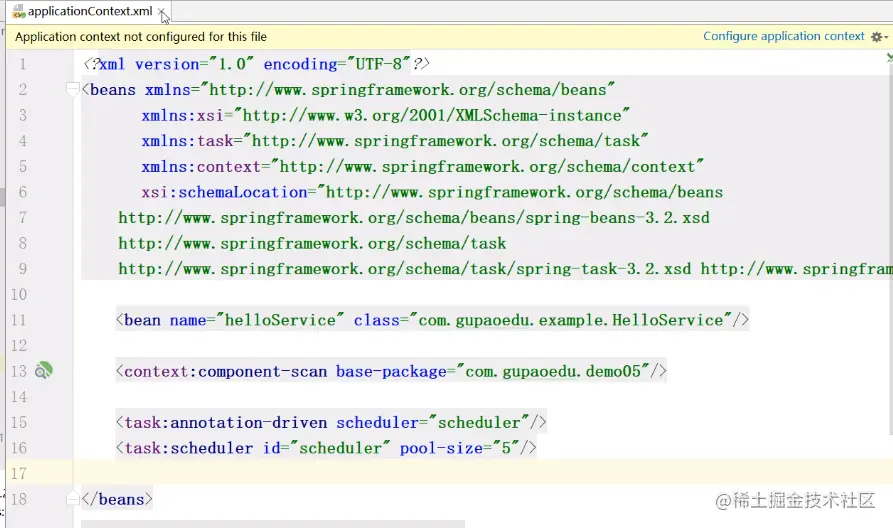Viewport: 893px width, 528px height.
Task: Click the xmlns:context attribute on line 5
Action: coord(201,166)
